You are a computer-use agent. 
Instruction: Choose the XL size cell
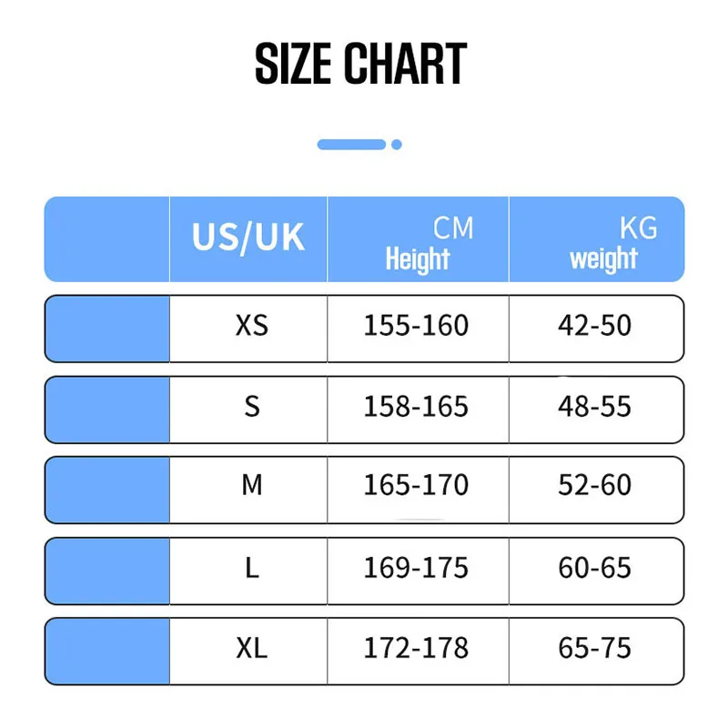pyautogui.click(x=252, y=649)
